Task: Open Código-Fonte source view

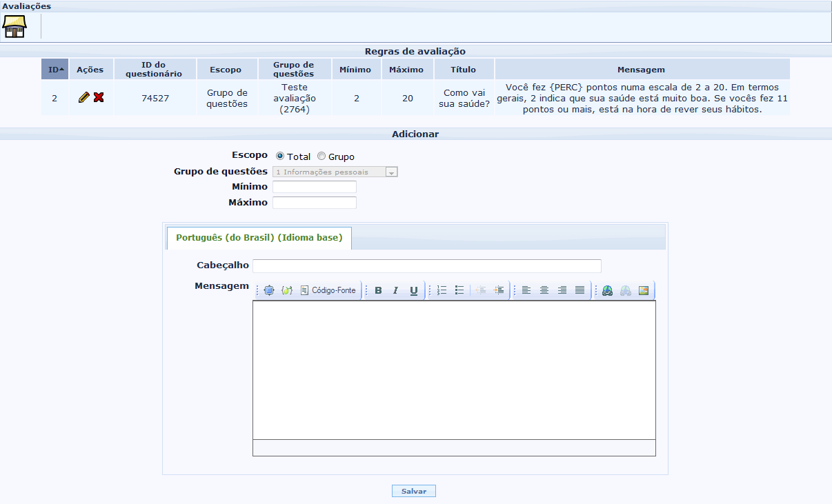Action: (328, 291)
